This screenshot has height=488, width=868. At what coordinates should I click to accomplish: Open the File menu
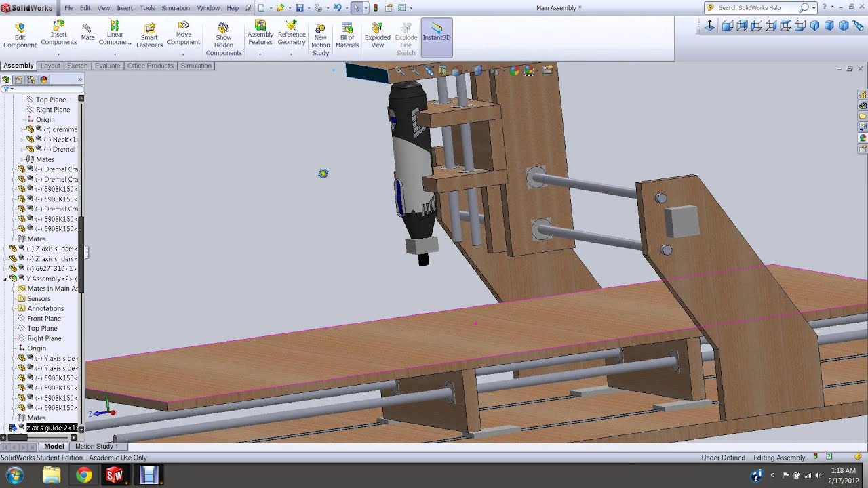[x=68, y=8]
